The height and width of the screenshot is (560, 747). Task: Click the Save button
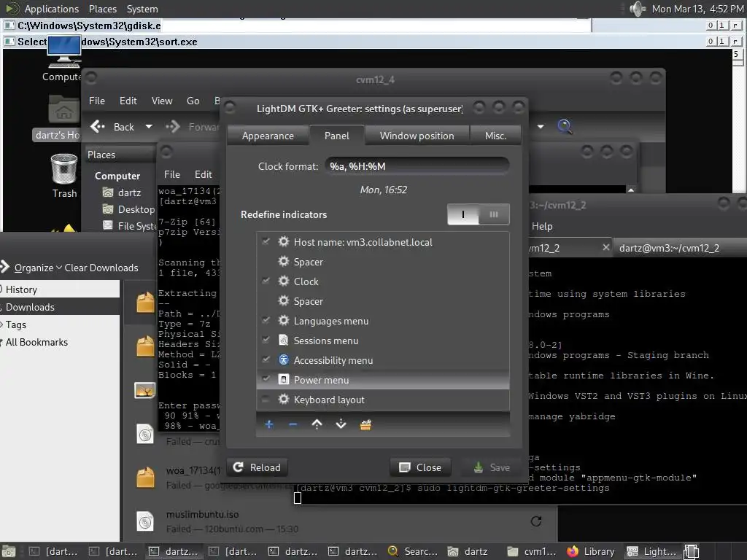pyautogui.click(x=492, y=467)
